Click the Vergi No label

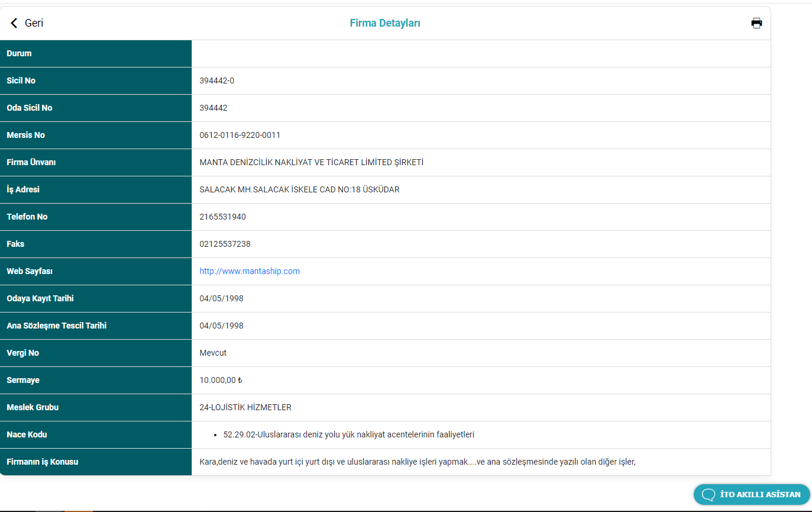coord(23,353)
